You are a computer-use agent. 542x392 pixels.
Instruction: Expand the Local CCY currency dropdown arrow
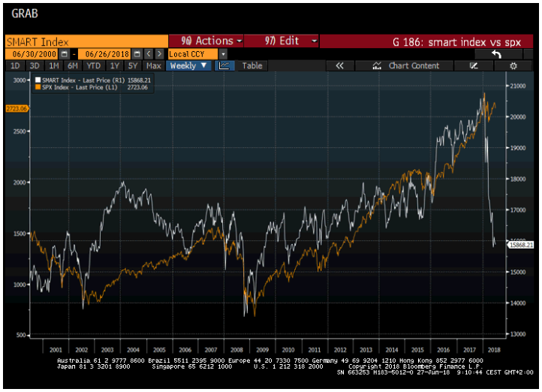[x=223, y=54]
